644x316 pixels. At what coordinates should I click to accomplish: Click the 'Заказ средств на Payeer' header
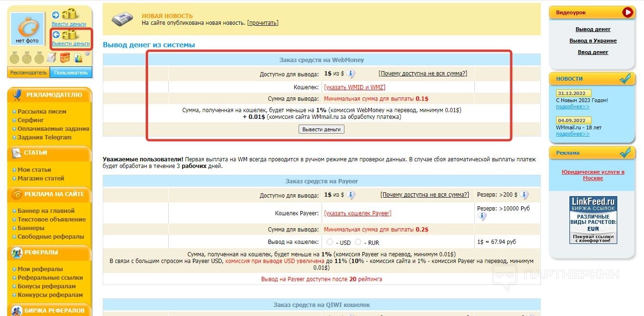322,181
